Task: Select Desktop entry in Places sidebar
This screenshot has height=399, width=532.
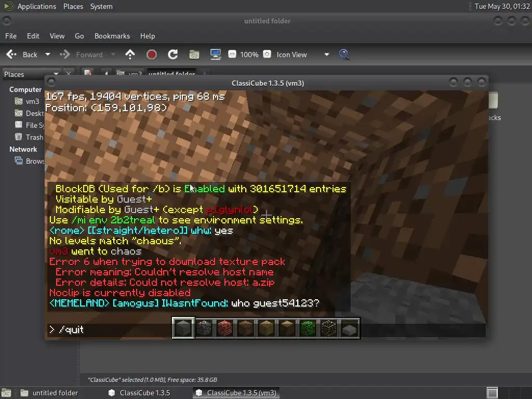Action: (29, 113)
